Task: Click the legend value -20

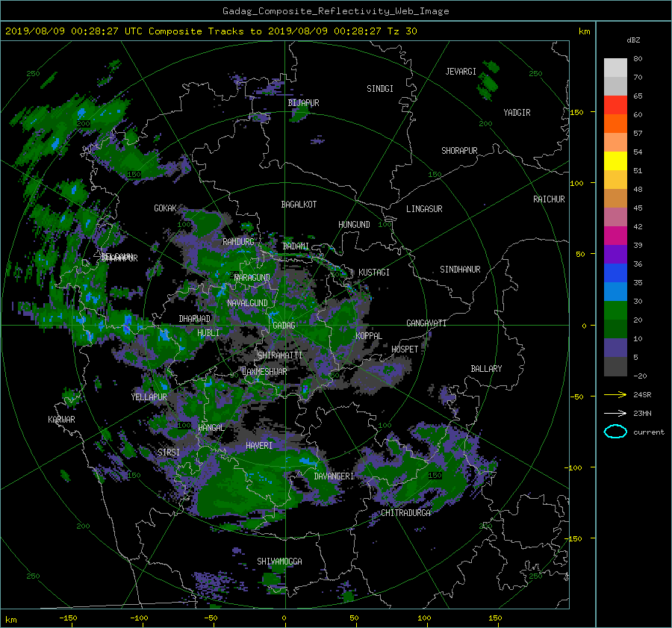Action: [639, 376]
